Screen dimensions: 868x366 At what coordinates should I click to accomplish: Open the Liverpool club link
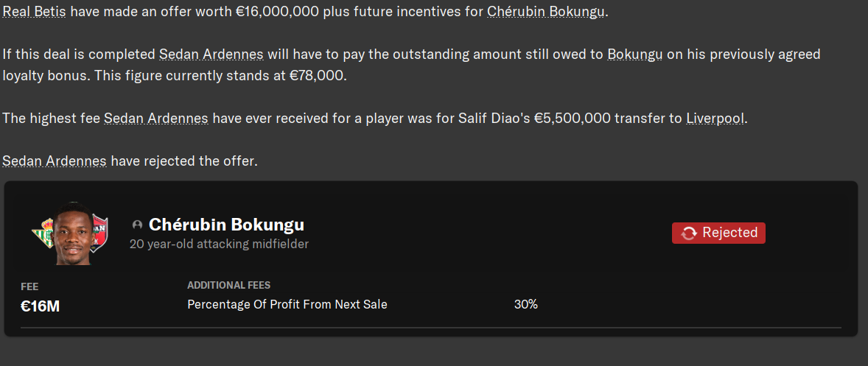click(715, 119)
